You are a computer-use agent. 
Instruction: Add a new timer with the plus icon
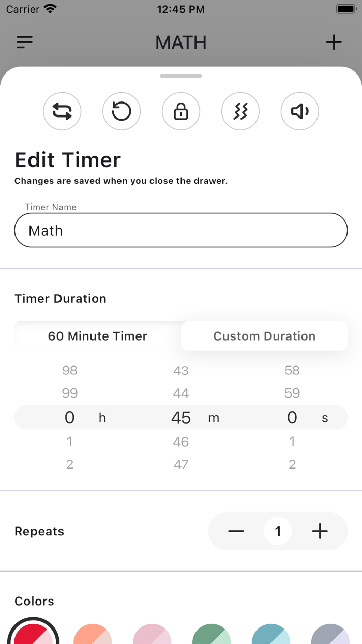(334, 42)
